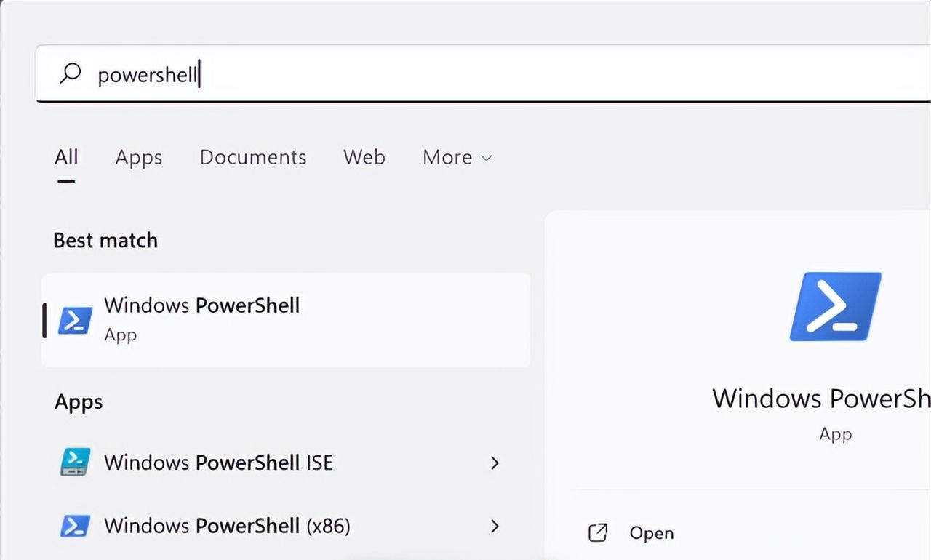Click the Best match section header
The height and width of the screenshot is (560, 931).
point(105,240)
